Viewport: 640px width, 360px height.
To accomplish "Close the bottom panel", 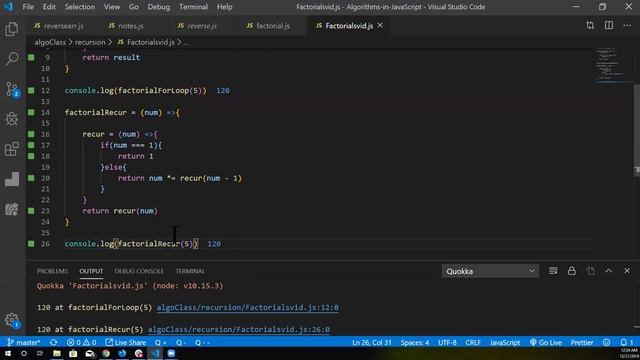I will (627, 271).
